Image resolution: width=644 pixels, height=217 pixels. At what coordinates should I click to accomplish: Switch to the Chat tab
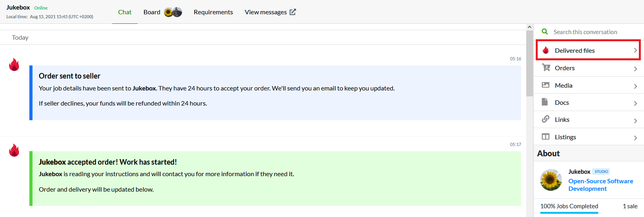[125, 12]
